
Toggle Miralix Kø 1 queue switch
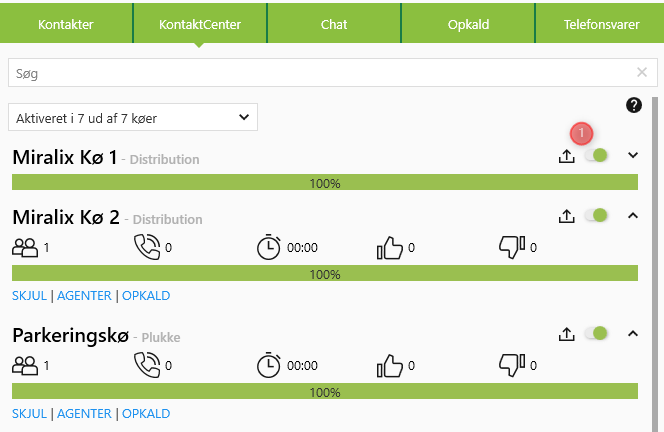pyautogui.click(x=597, y=155)
